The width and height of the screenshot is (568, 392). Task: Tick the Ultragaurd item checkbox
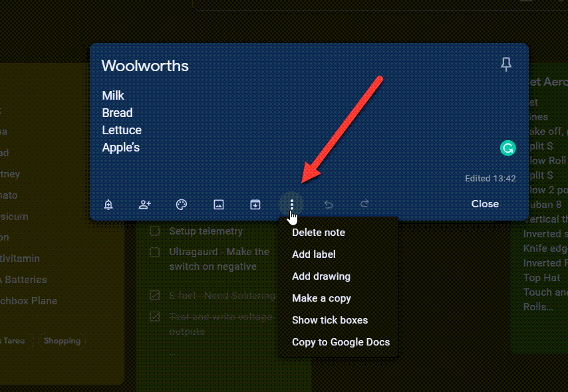155,252
